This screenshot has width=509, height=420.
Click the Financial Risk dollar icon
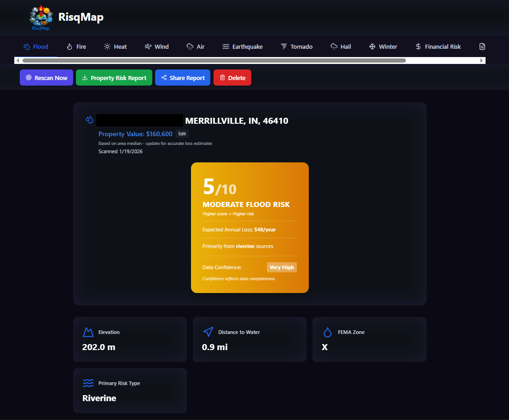click(417, 46)
